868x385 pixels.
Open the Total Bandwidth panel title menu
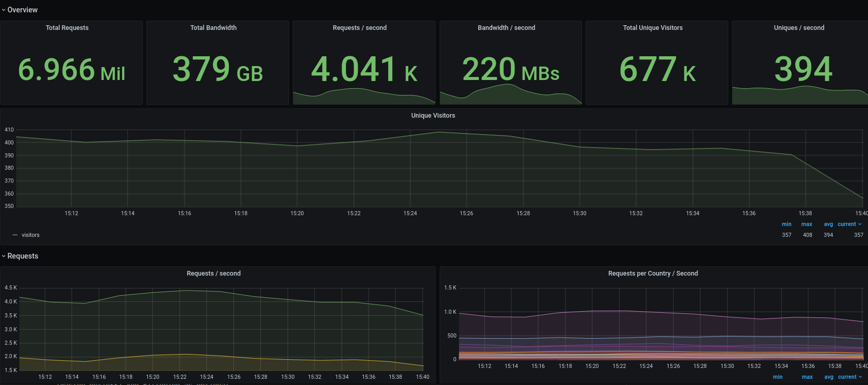[x=213, y=28]
